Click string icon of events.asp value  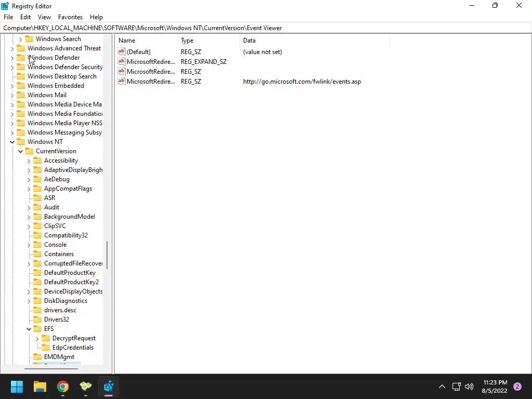tap(122, 81)
